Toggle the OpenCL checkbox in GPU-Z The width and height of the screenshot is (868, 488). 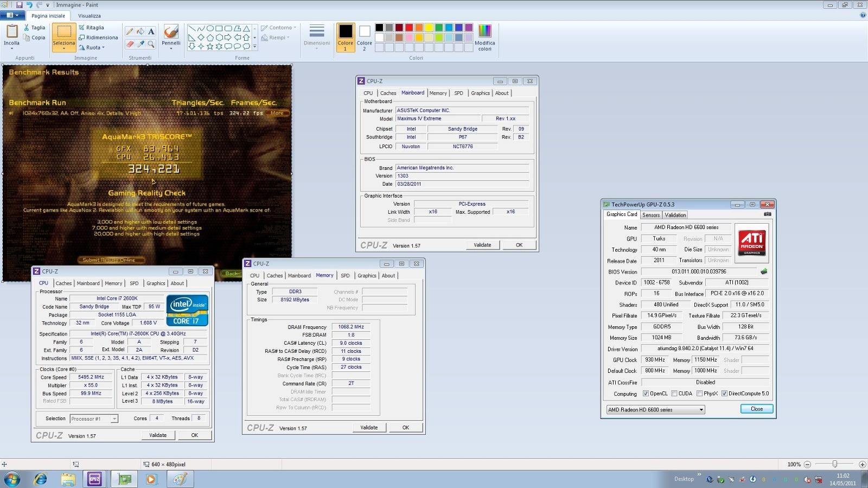point(646,394)
